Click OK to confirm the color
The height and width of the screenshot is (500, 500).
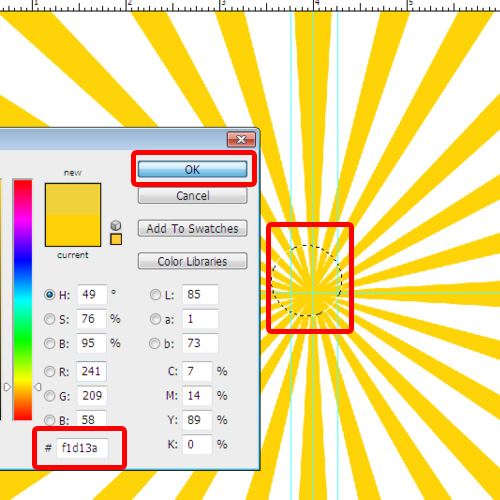point(193,169)
